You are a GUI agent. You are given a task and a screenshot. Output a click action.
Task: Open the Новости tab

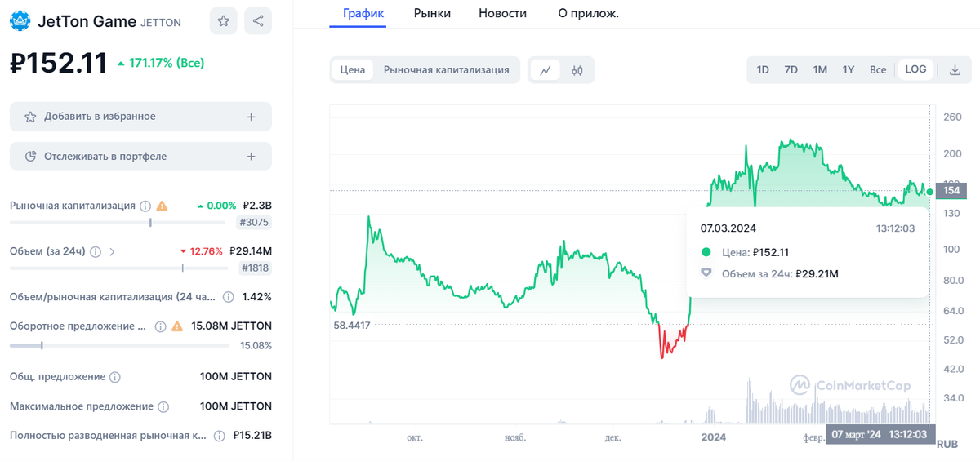coord(502,13)
